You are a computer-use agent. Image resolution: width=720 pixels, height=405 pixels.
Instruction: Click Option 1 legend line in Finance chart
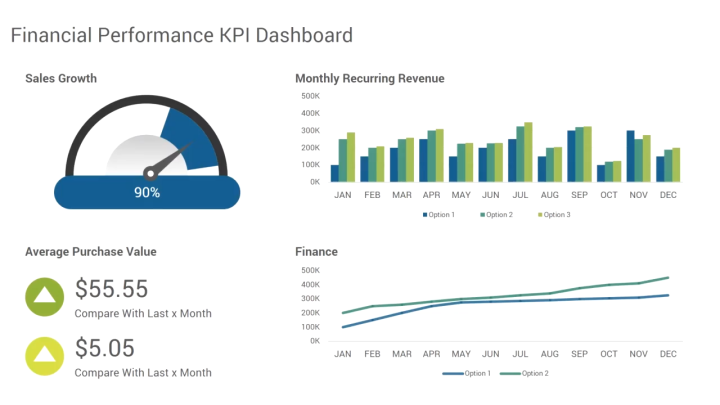pyautogui.click(x=453, y=374)
